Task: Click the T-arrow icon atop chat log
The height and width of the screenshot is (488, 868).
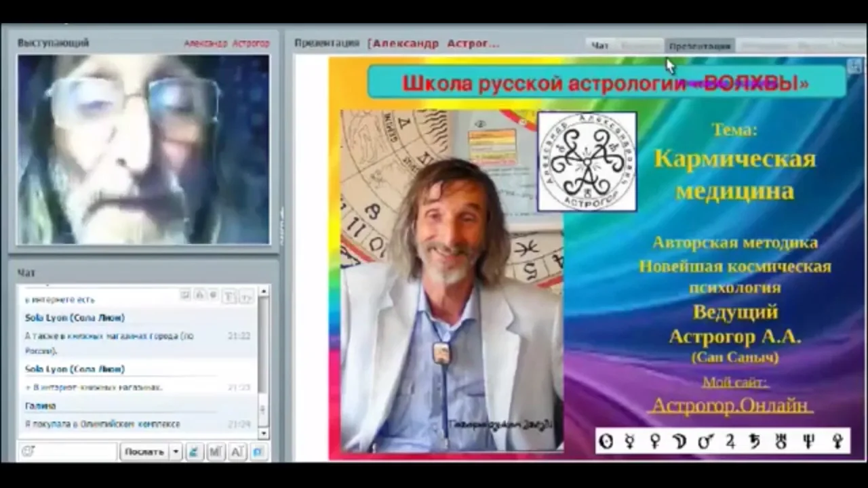Action: click(x=245, y=296)
